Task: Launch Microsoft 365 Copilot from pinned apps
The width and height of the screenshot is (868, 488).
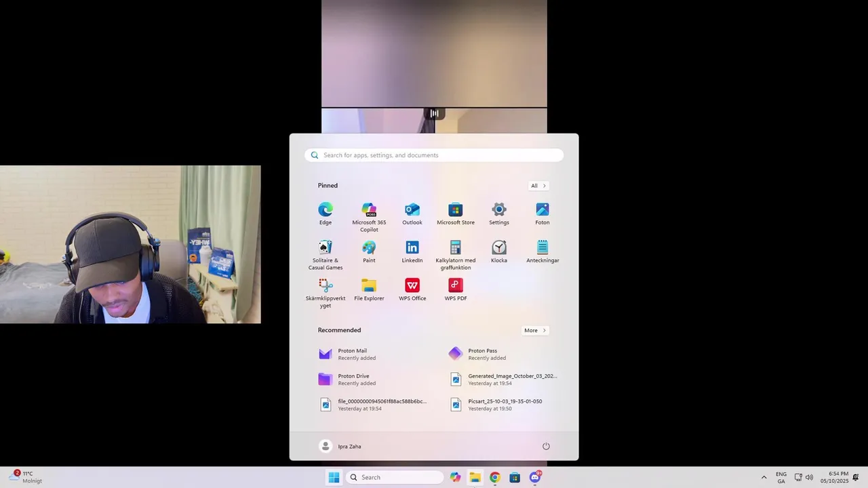Action: pyautogui.click(x=369, y=217)
